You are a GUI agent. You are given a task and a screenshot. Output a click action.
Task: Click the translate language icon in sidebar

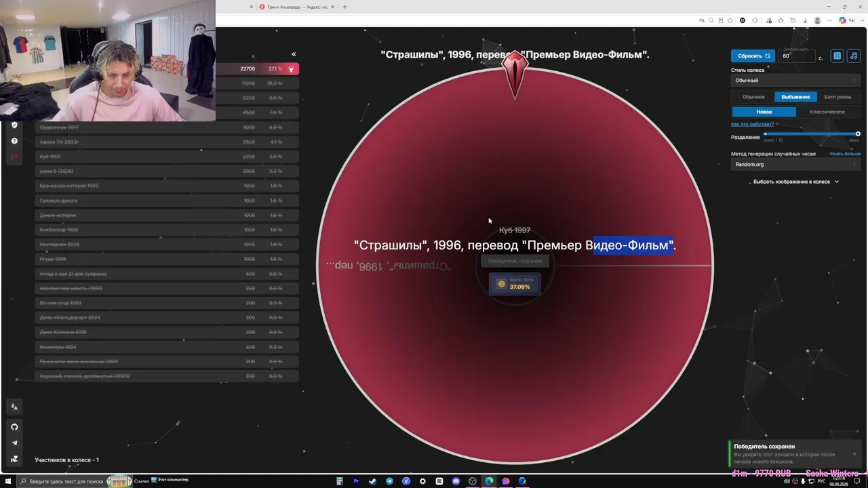[14, 407]
